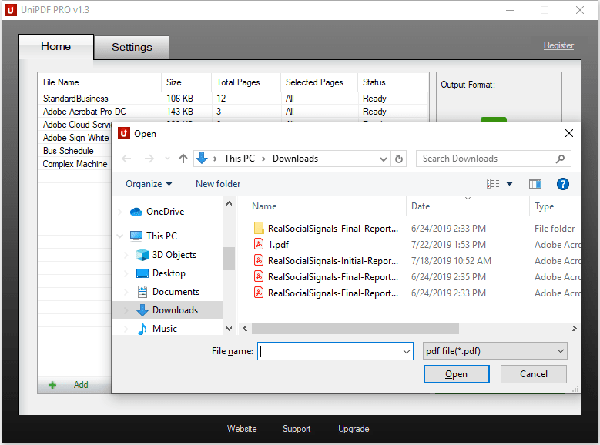This screenshot has height=445, width=600.
Task: Go forward with the right arrow in Open dialog
Action: point(149,158)
